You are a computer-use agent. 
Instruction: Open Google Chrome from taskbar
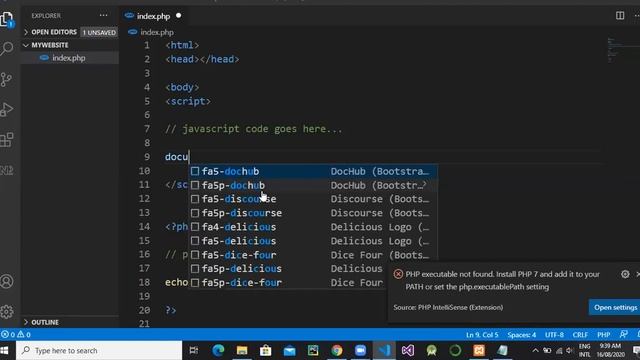tap(337, 350)
